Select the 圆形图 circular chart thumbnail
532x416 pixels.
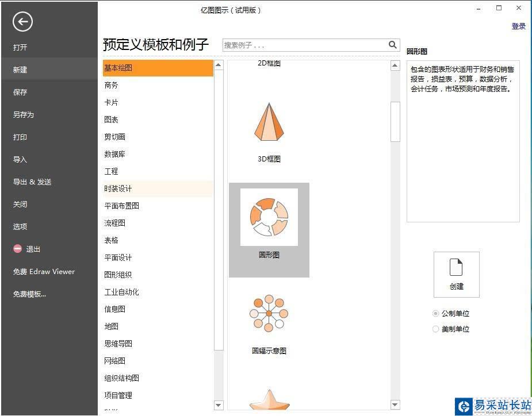[x=269, y=217]
